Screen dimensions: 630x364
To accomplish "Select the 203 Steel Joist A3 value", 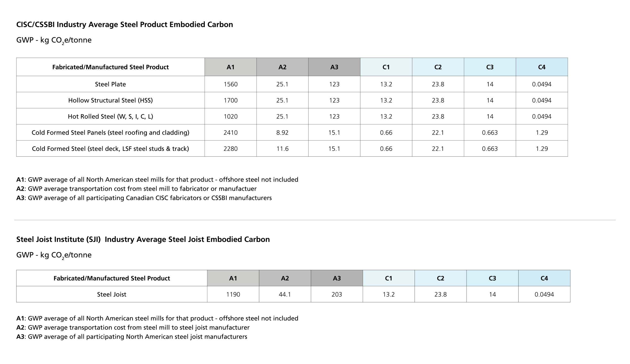I will [337, 294].
